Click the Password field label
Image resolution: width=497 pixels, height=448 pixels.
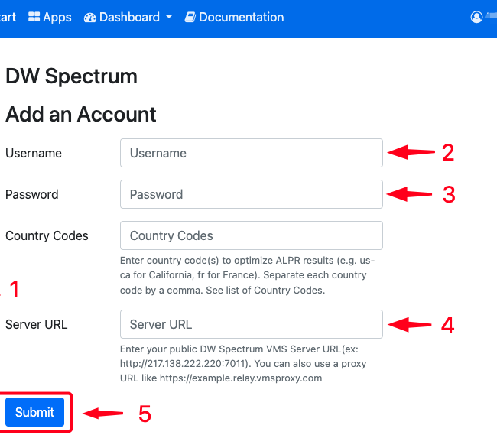point(32,194)
